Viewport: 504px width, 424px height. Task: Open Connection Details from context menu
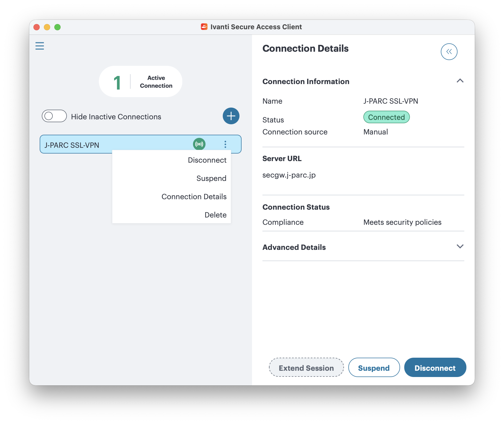click(194, 197)
